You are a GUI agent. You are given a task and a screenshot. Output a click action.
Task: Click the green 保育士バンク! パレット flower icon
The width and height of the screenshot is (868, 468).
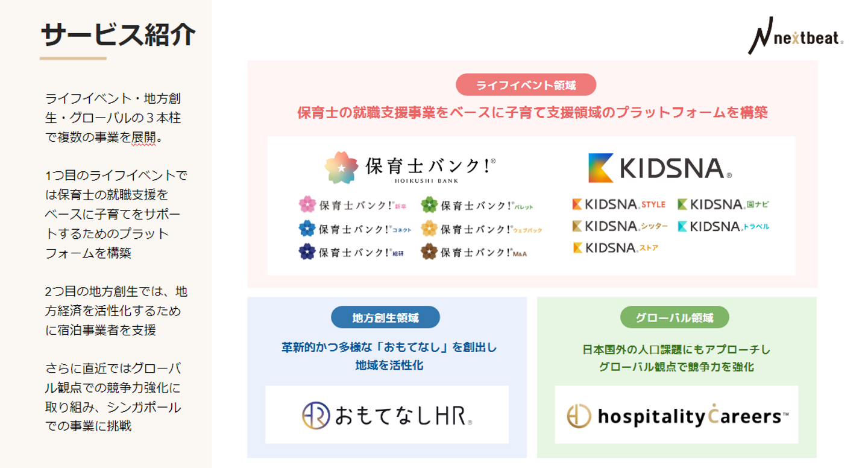(x=429, y=204)
